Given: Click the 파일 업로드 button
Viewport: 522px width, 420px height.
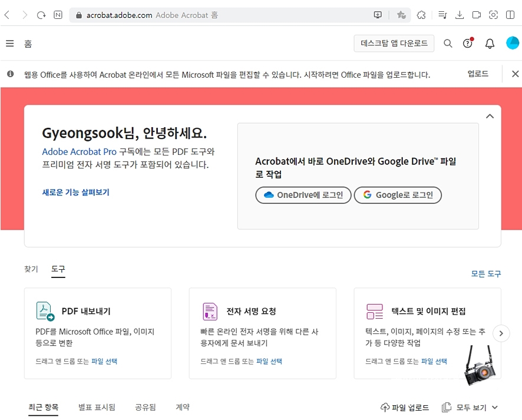Looking at the screenshot, I should [405, 408].
